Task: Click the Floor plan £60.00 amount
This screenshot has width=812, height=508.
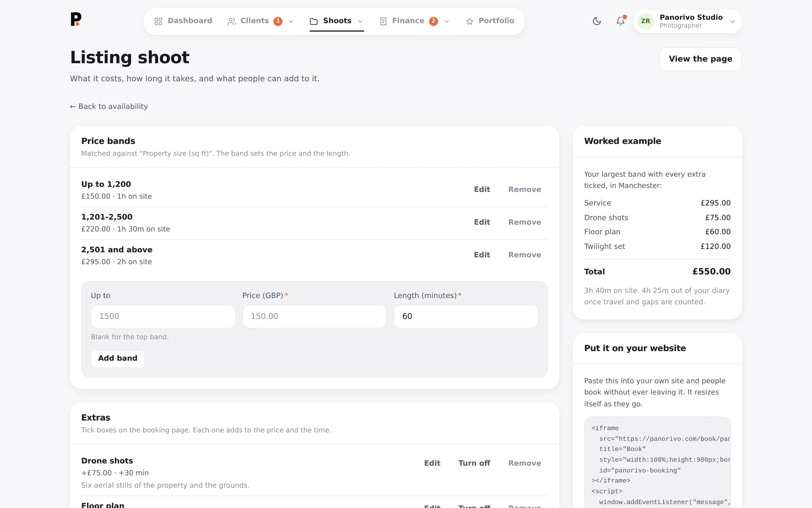Action: 718,232
